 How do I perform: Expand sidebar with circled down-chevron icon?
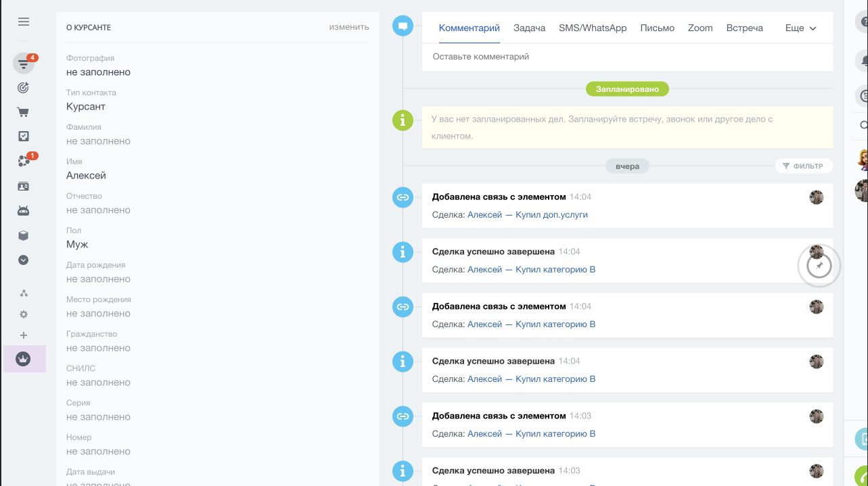pyautogui.click(x=24, y=260)
